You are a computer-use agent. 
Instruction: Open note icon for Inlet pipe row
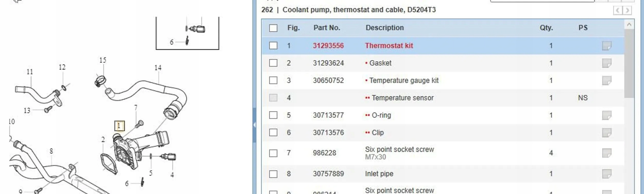[x=606, y=174]
